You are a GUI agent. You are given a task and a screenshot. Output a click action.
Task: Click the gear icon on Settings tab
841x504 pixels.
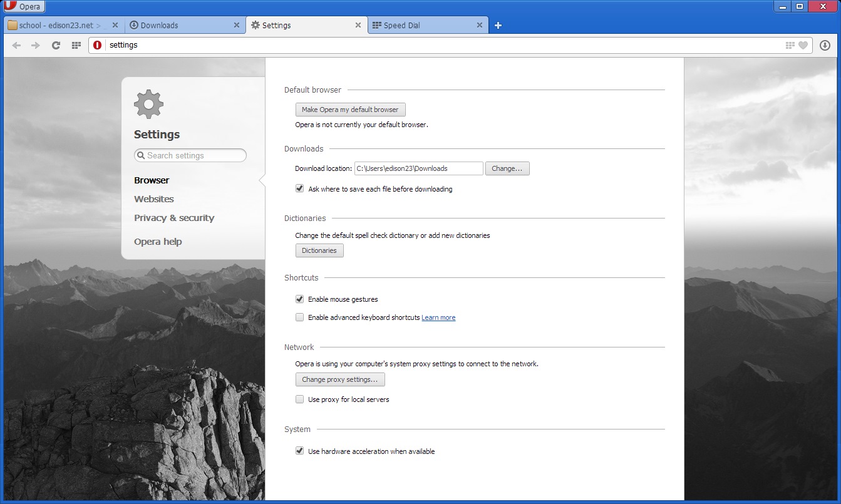(x=255, y=25)
